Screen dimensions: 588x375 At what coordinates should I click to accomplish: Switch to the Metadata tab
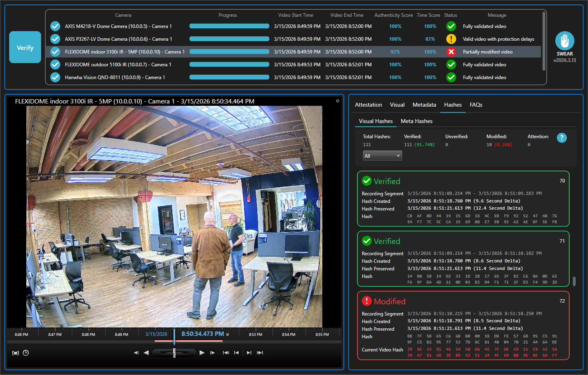pyautogui.click(x=424, y=105)
